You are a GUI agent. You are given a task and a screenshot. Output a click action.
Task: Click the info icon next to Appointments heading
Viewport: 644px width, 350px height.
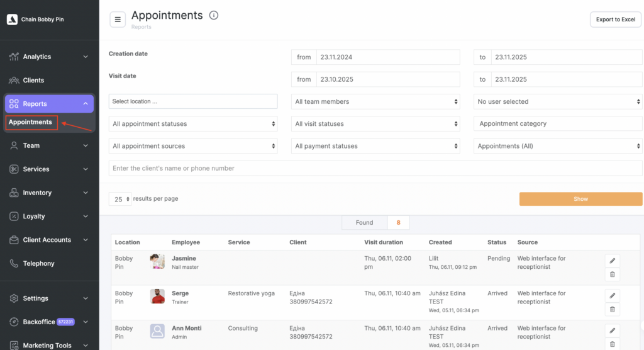coord(214,16)
